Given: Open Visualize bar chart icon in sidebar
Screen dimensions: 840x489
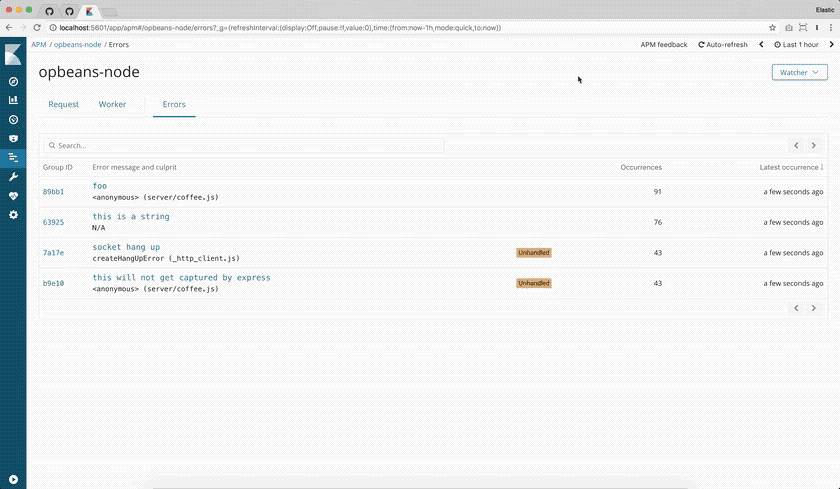Looking at the screenshot, I should coord(13,100).
